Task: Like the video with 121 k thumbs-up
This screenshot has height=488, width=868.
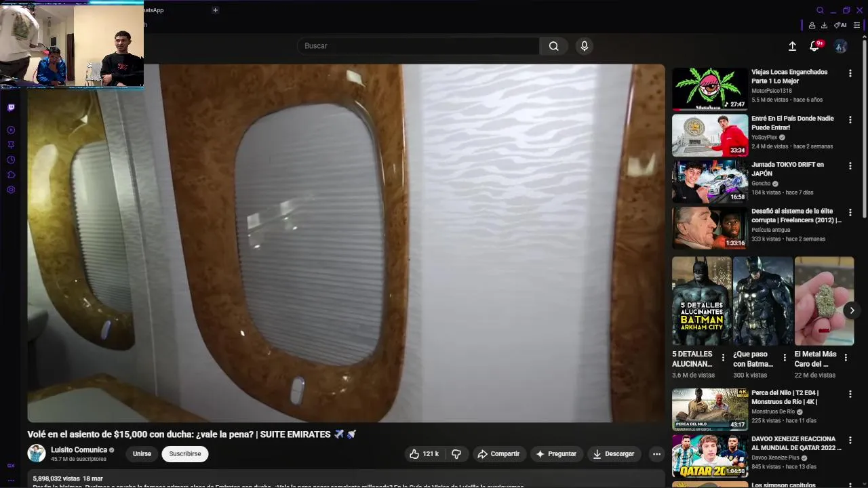Action: tap(424, 454)
